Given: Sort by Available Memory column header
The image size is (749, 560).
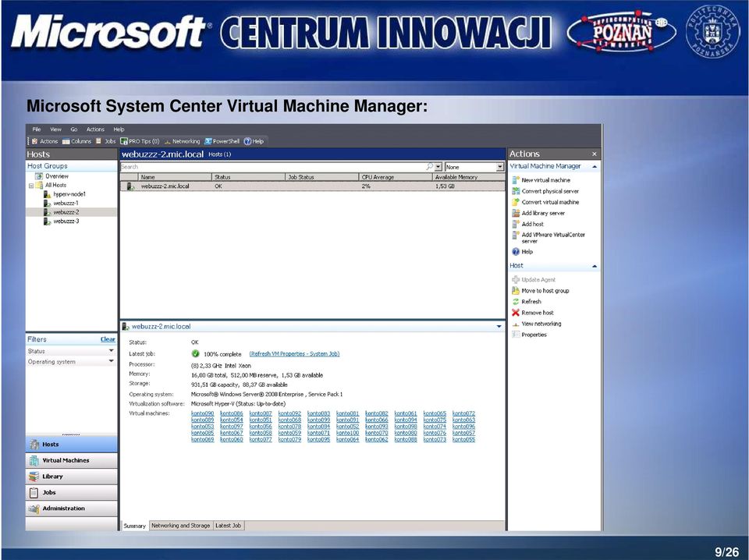Looking at the screenshot, I should (469, 177).
